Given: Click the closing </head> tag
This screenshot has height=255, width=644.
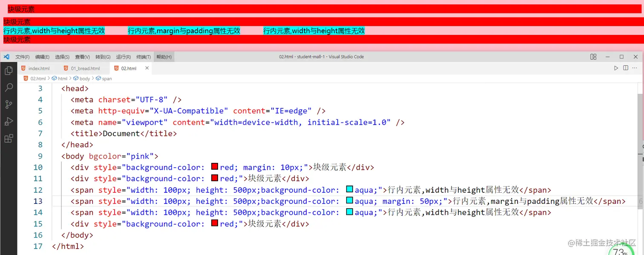Looking at the screenshot, I should 77,145.
